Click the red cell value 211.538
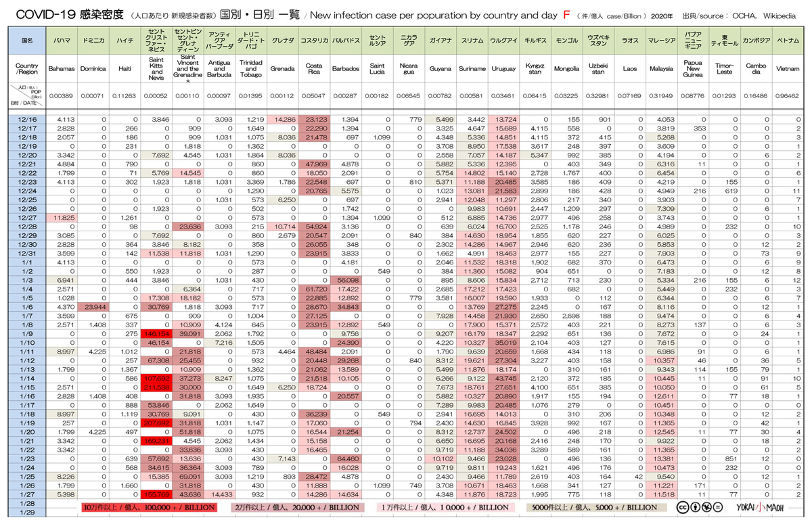 click(156, 387)
